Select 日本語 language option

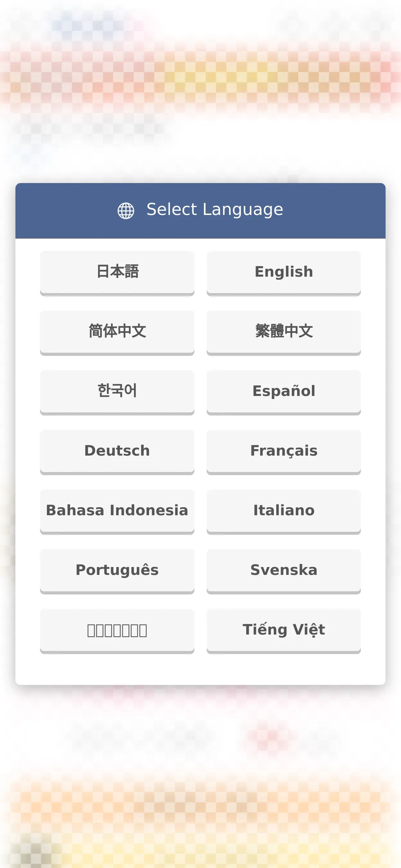click(117, 273)
